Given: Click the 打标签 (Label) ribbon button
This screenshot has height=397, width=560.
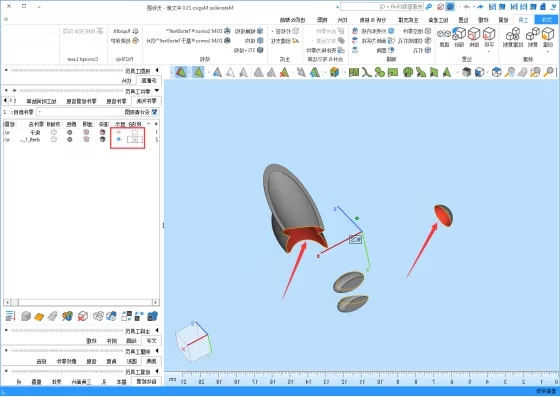Looking at the screenshot, I should tap(285, 31).
